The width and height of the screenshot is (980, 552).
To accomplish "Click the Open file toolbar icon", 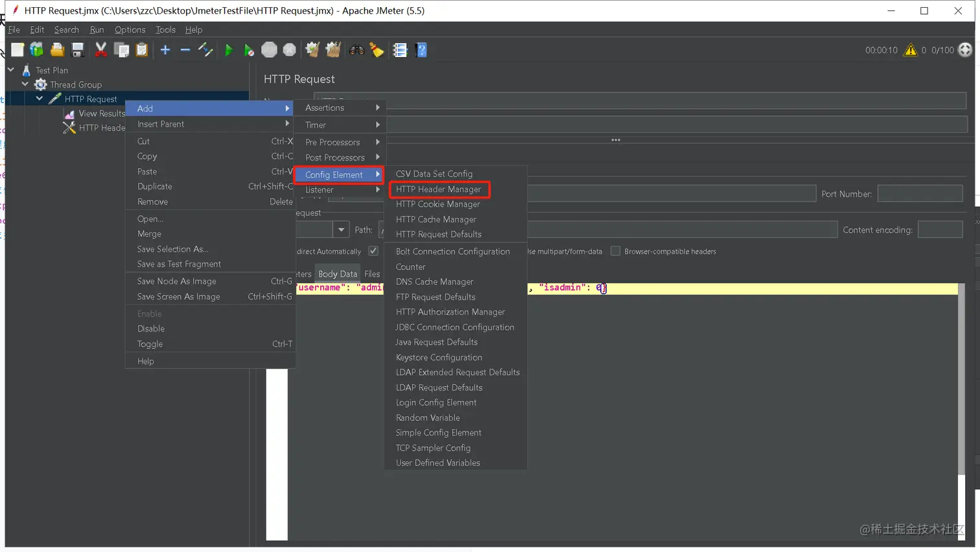I will (x=57, y=50).
